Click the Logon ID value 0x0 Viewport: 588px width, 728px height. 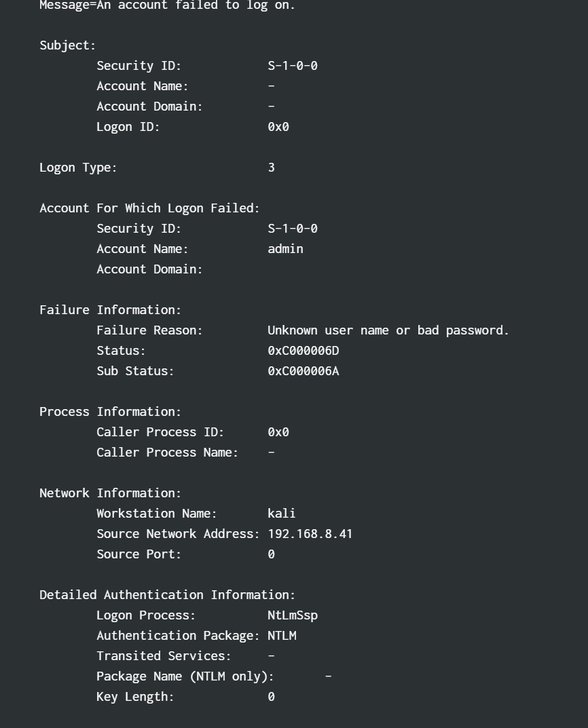point(278,127)
